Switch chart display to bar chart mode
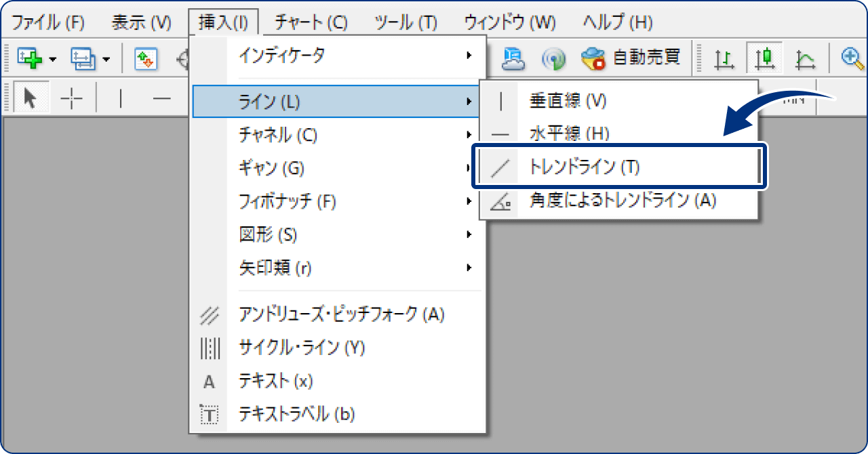 pos(724,58)
